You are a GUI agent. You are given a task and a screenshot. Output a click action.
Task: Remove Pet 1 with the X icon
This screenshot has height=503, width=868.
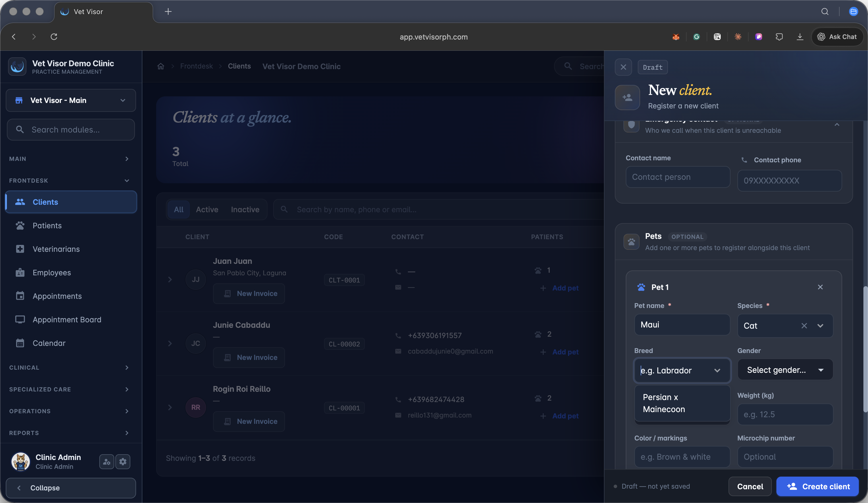click(820, 287)
